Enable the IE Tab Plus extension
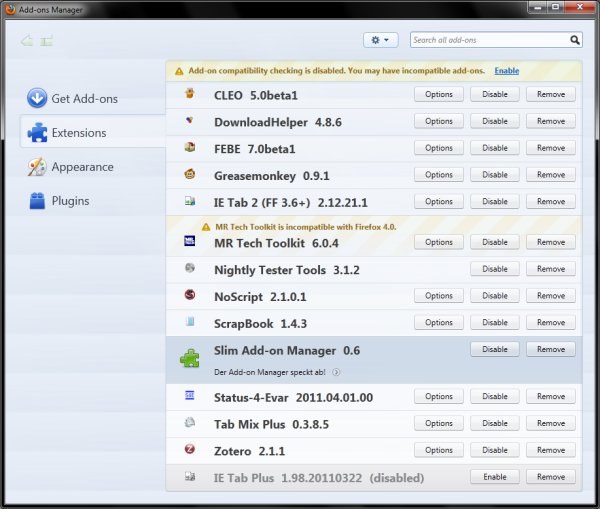The height and width of the screenshot is (509, 600). pos(495,477)
